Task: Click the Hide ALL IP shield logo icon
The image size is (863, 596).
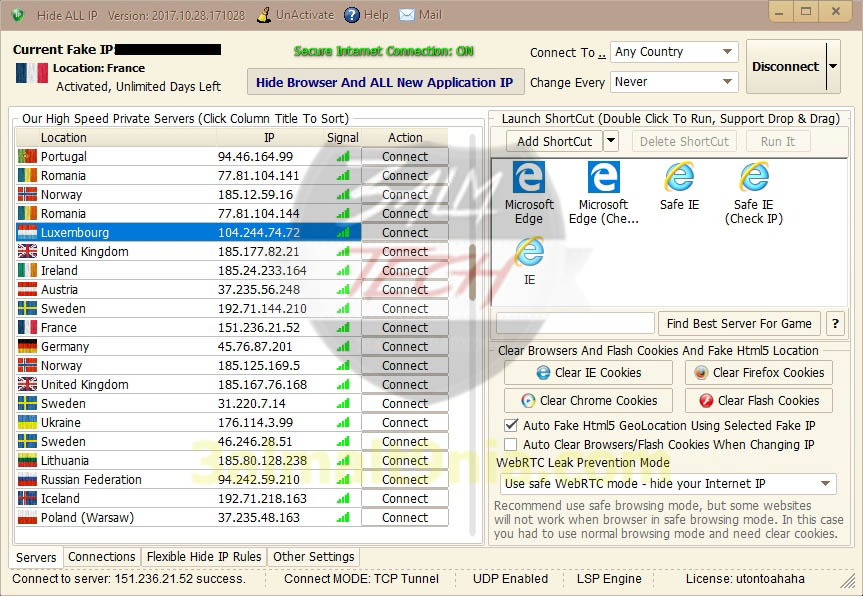Action: tap(17, 15)
